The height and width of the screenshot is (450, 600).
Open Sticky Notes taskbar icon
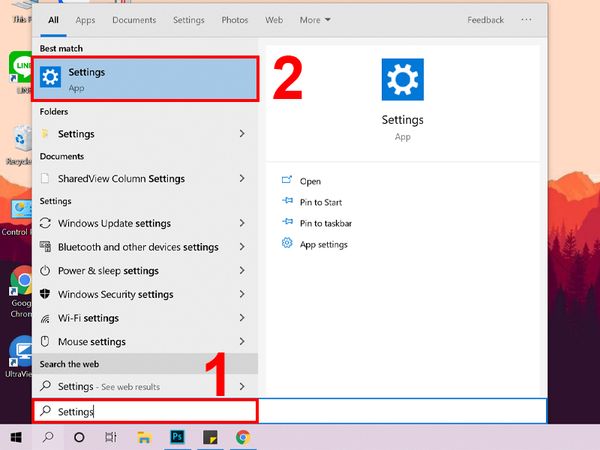tap(210, 437)
